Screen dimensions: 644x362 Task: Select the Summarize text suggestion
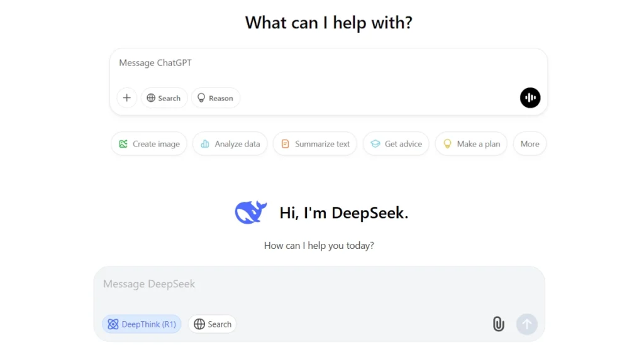click(315, 144)
